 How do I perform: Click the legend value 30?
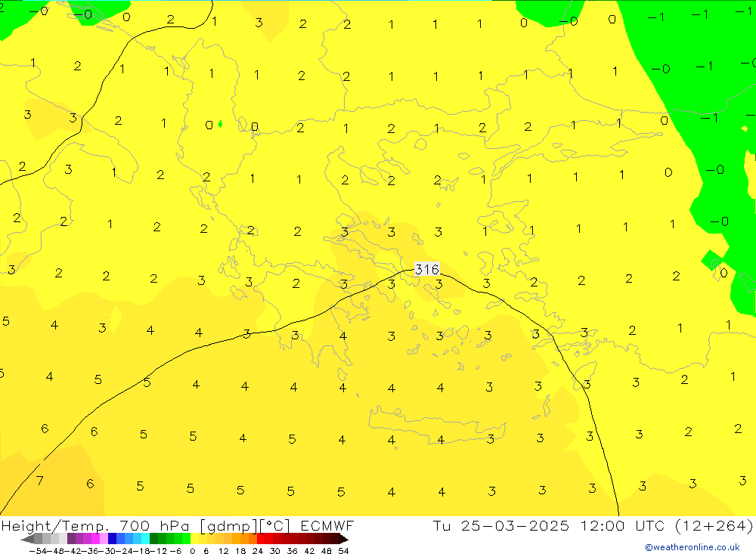pyautogui.click(x=275, y=551)
